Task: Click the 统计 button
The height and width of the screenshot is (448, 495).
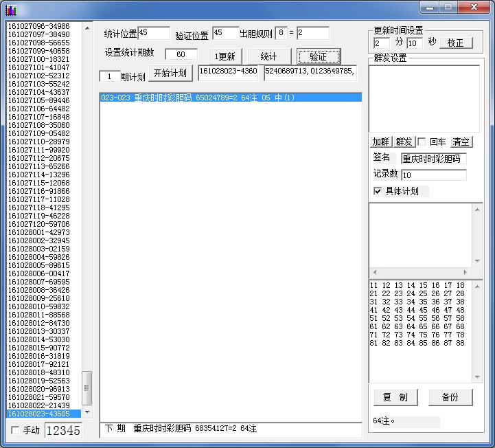Action: coord(268,56)
